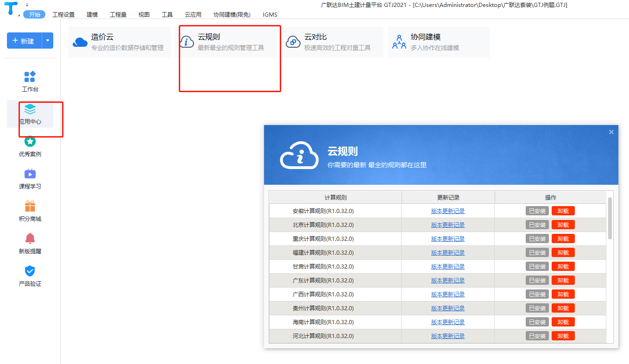
Task: Select 河北计算规则(R1.0.32.0) row text
Action: [x=323, y=336]
